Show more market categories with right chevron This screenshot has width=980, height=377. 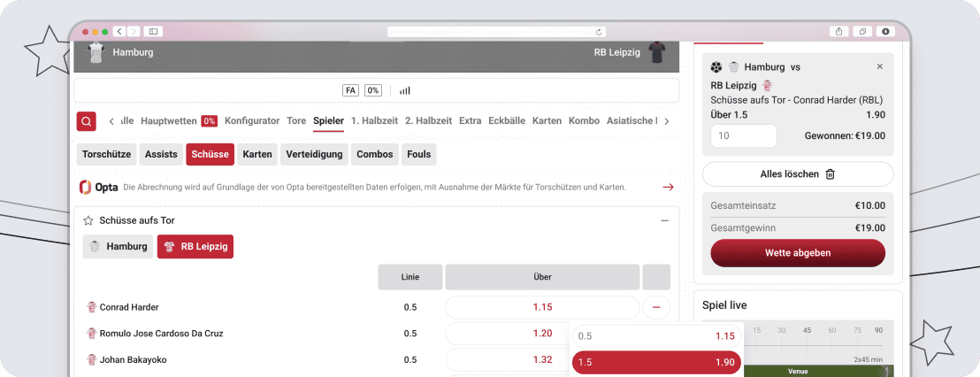666,121
